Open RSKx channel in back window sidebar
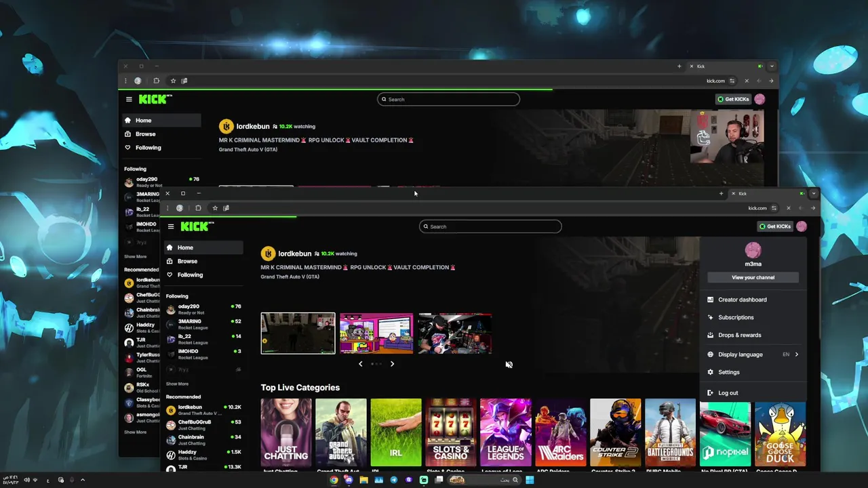The width and height of the screenshot is (868, 488). tap(142, 387)
